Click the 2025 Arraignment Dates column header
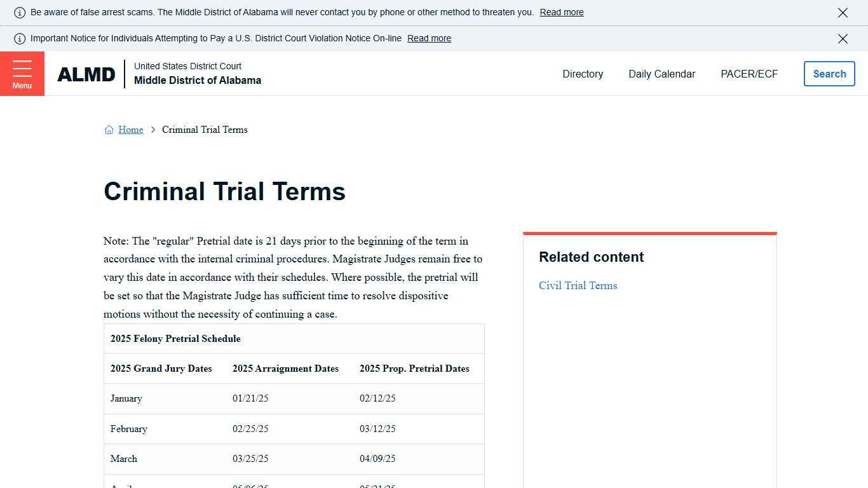The width and height of the screenshot is (868, 488). pos(285,369)
